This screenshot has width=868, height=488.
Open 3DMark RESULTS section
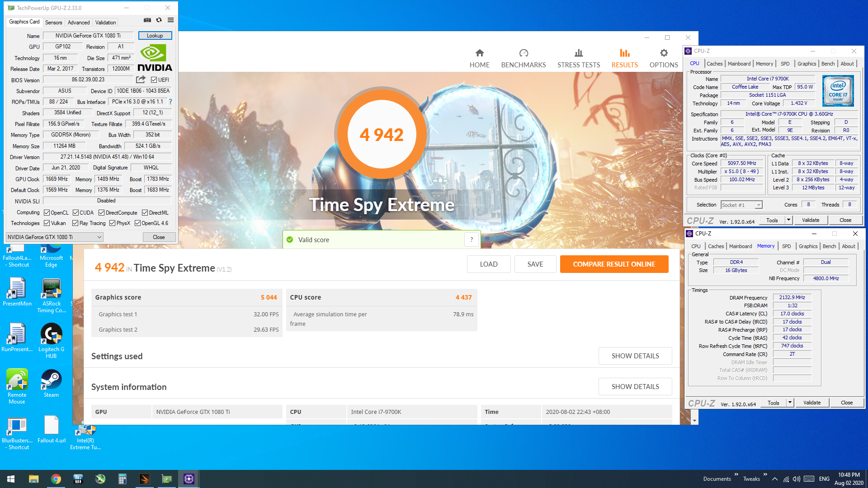625,59
